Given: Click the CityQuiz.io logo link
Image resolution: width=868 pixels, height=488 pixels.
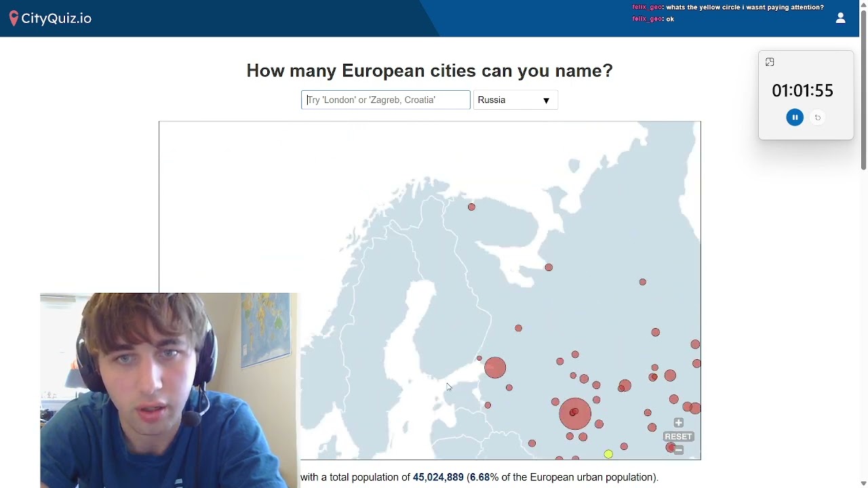Looking at the screenshot, I should coord(50,18).
